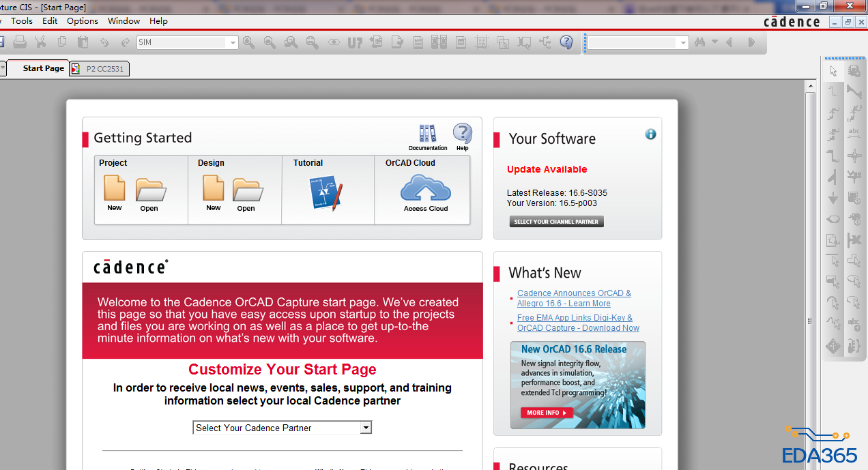Click the Redo arrow icon
Screen dimensions: 868x470
pos(125,42)
